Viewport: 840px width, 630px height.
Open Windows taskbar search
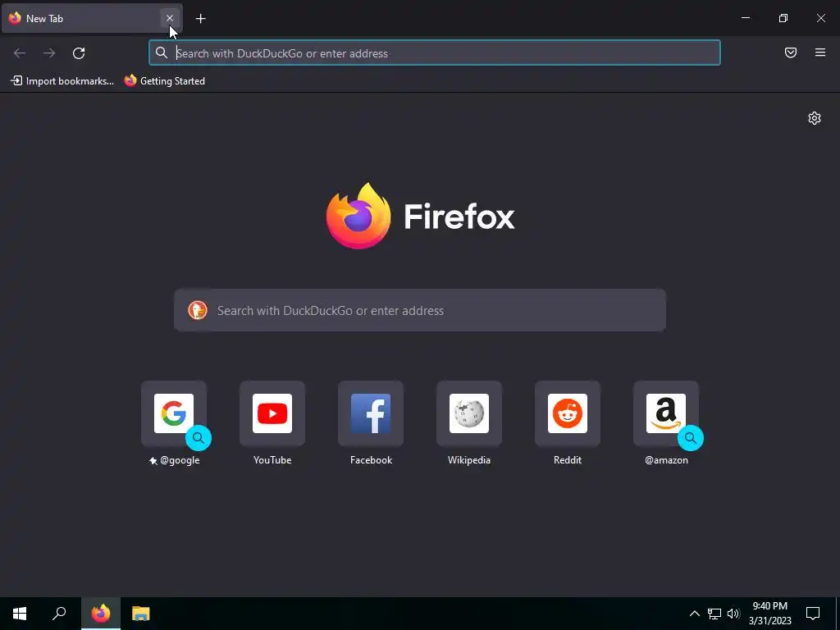[59, 614]
